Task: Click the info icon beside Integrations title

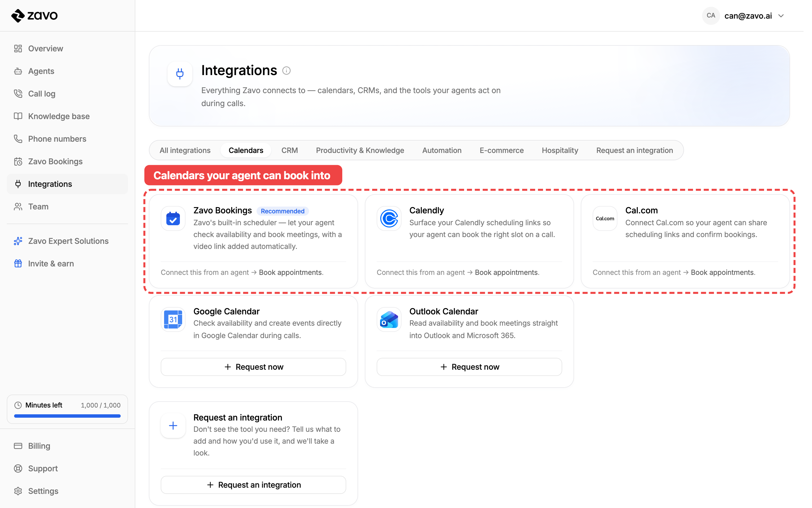Action: [286, 71]
